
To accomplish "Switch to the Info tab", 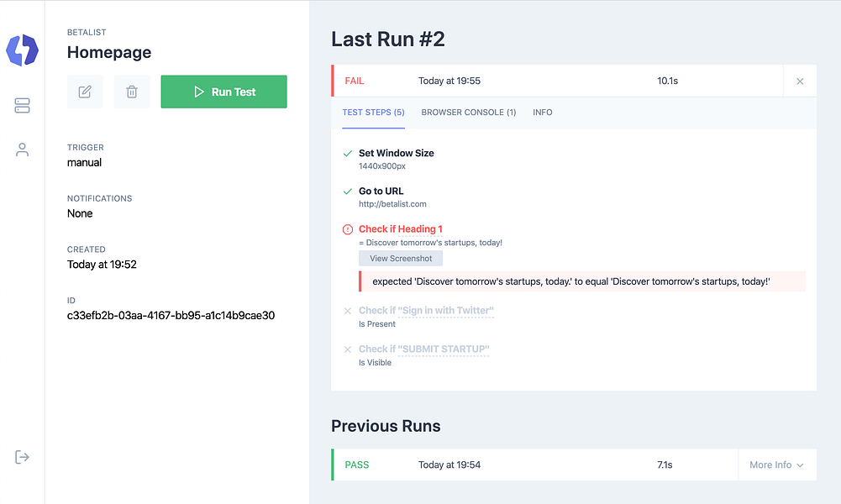I will (x=542, y=112).
